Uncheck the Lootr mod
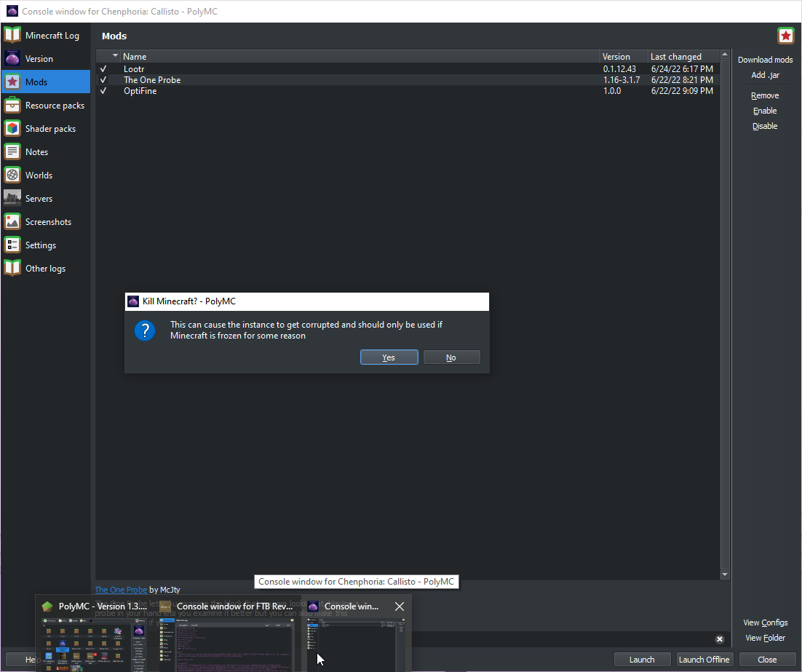 point(103,68)
